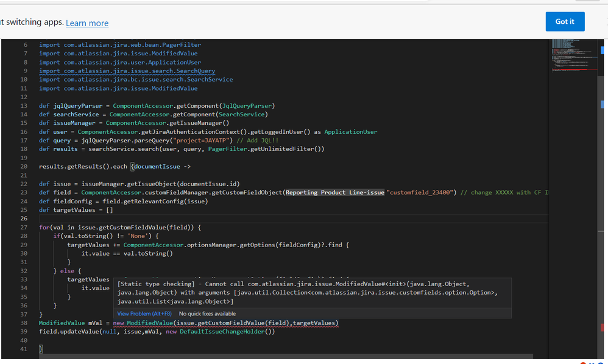This screenshot has width=608, height=364.
Task: Click the field.updateValue call on line 39
Action: point(157,332)
